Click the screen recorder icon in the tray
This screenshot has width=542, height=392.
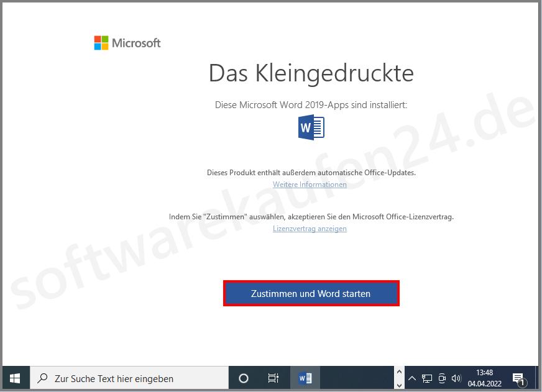tap(441, 378)
